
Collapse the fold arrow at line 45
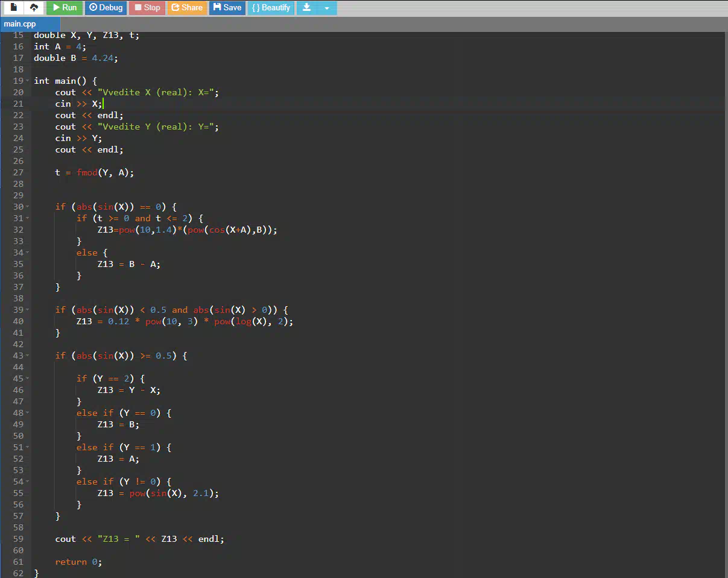28,379
